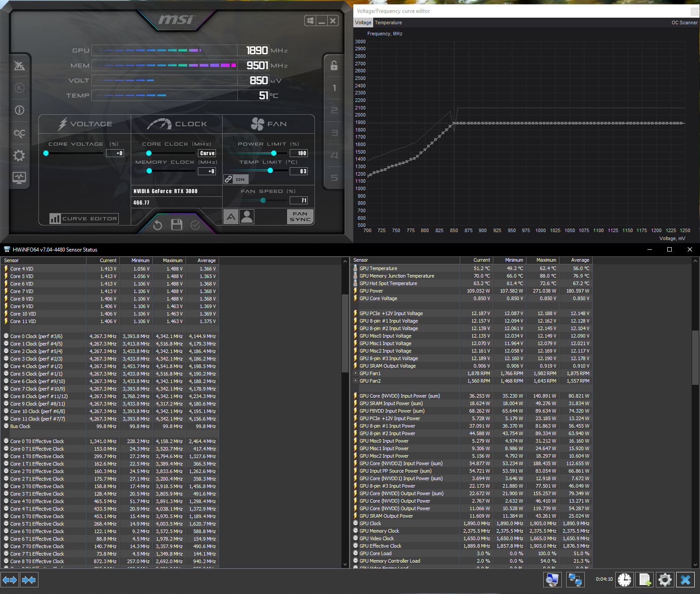700x594 pixels.
Task: Open the Fan panel tab
Action: click(269, 124)
